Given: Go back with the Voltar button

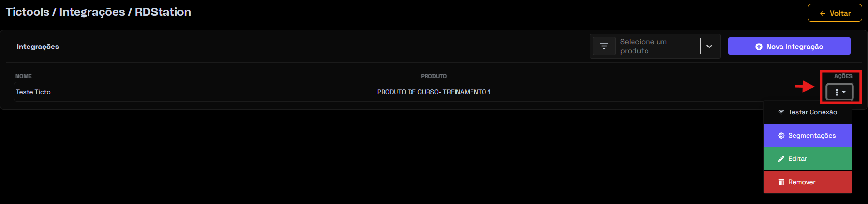Looking at the screenshot, I should click(835, 13).
